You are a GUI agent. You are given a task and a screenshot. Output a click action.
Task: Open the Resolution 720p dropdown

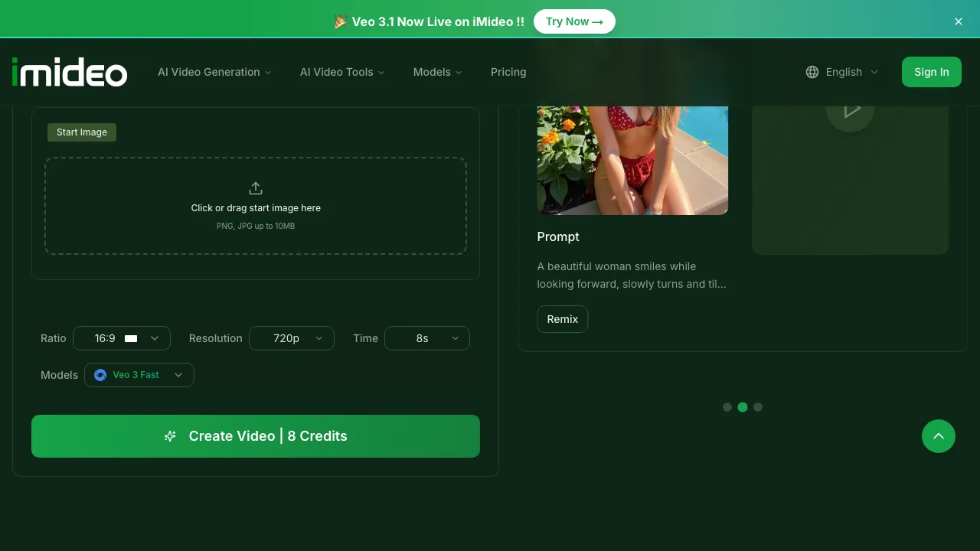292,338
